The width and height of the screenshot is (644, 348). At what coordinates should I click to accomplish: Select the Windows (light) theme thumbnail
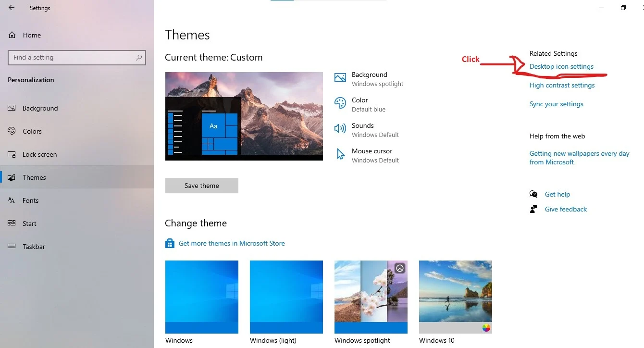coord(286,297)
